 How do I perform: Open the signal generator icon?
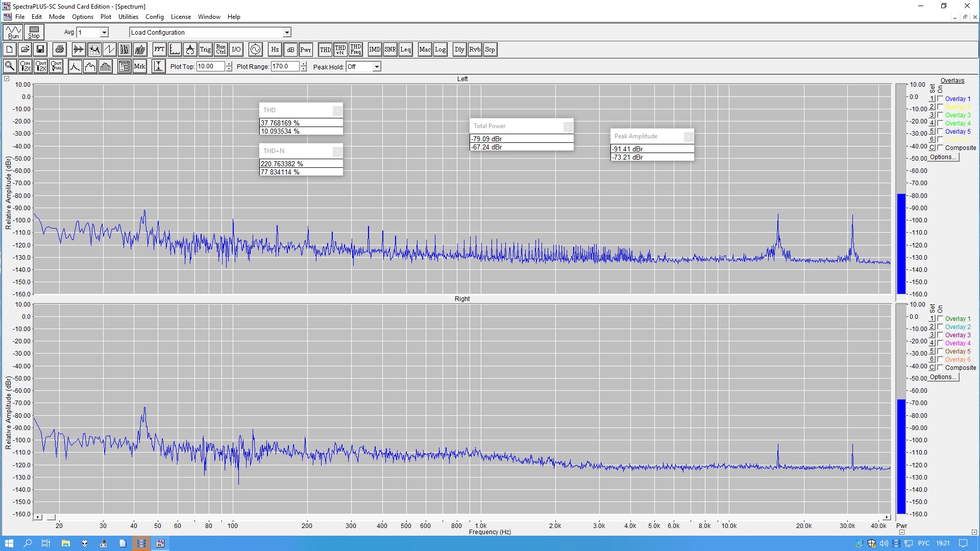click(x=255, y=49)
